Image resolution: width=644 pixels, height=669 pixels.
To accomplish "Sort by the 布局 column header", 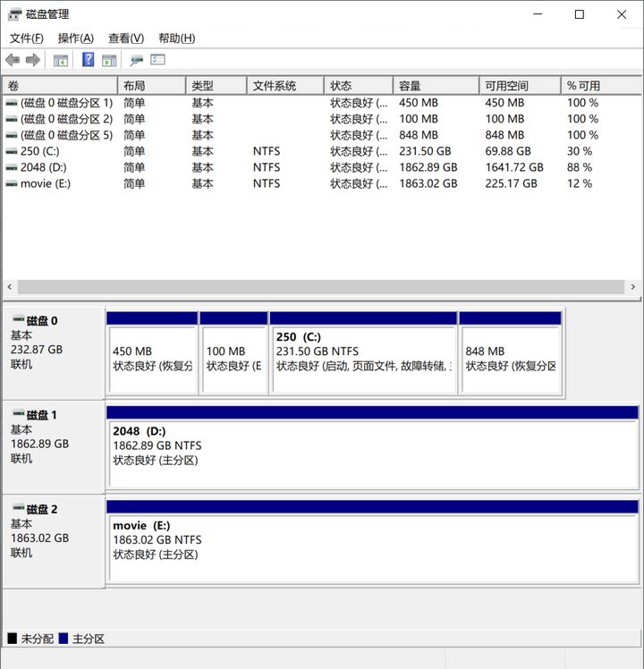I will (151, 86).
